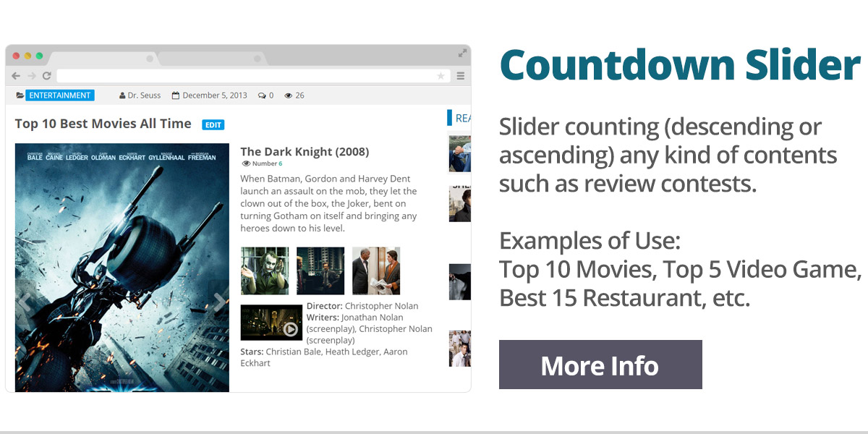868x434 pixels.
Task: Click the browser forward arrow
Action: (31, 76)
